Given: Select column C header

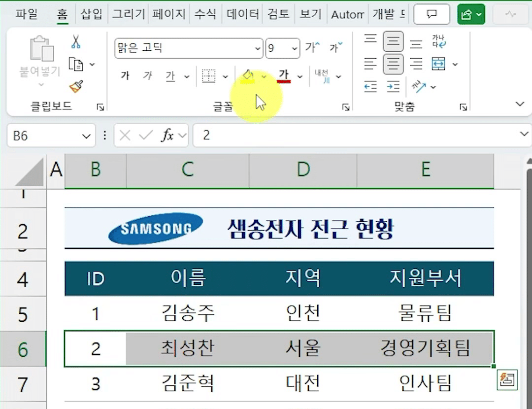Looking at the screenshot, I should (x=188, y=170).
